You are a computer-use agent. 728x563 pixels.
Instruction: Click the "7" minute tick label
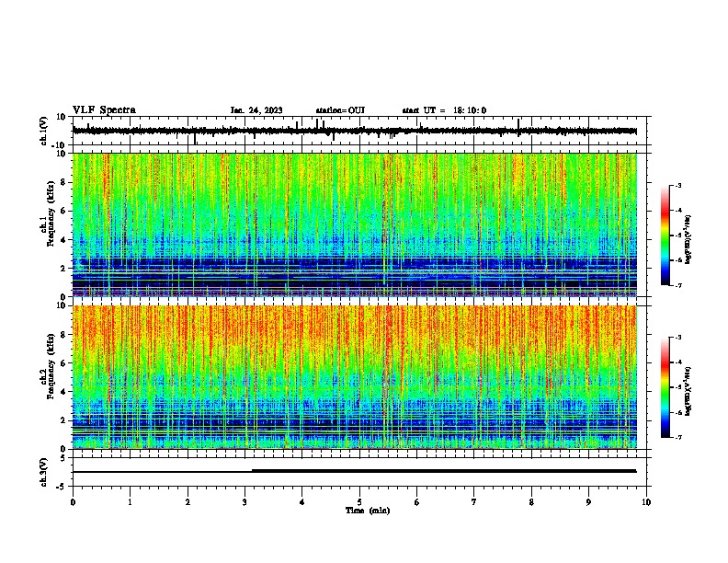pyautogui.click(x=474, y=502)
